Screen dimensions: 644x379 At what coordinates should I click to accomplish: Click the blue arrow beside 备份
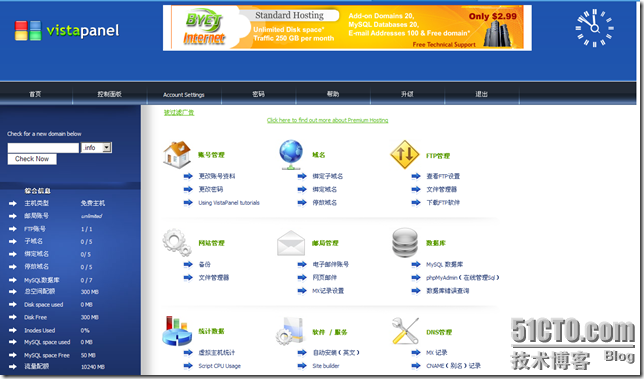point(188,264)
